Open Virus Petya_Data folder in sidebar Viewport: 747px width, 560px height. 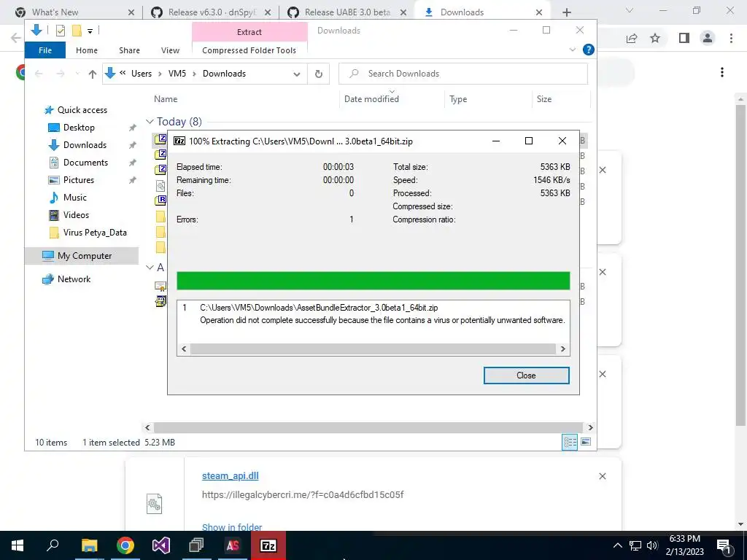point(95,233)
